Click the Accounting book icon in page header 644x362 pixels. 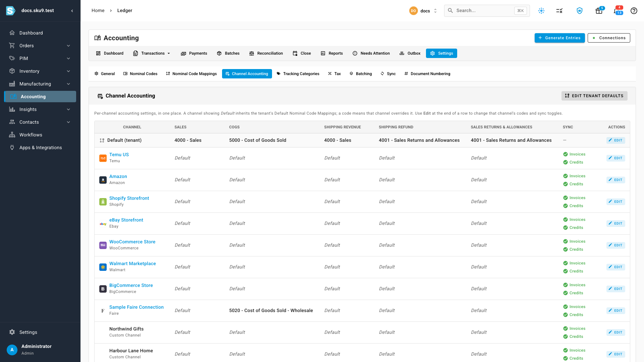coord(98,38)
